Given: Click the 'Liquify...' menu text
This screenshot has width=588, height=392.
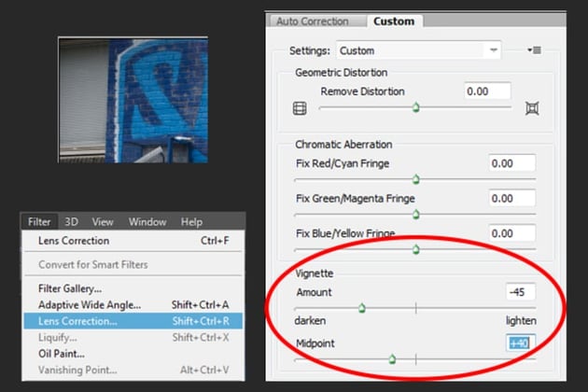Looking at the screenshot, I should pos(57,338).
